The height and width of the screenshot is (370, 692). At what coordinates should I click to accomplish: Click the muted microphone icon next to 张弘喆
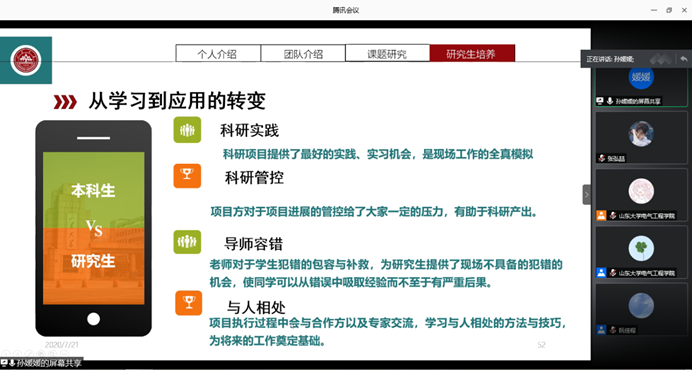pos(602,159)
